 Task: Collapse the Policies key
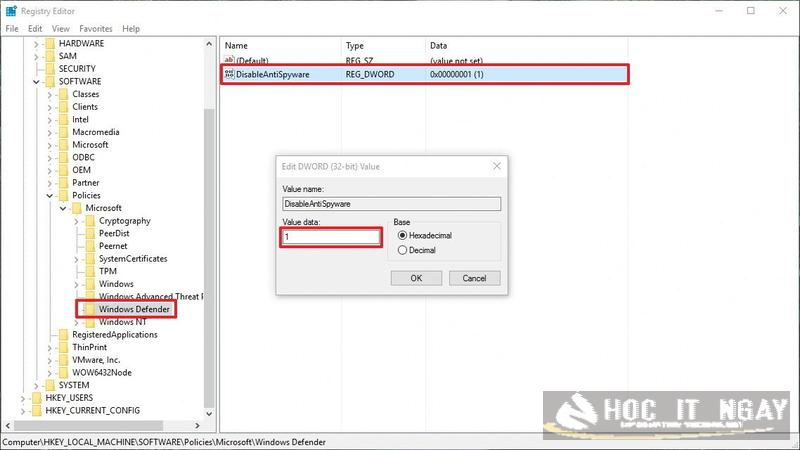click(49, 195)
